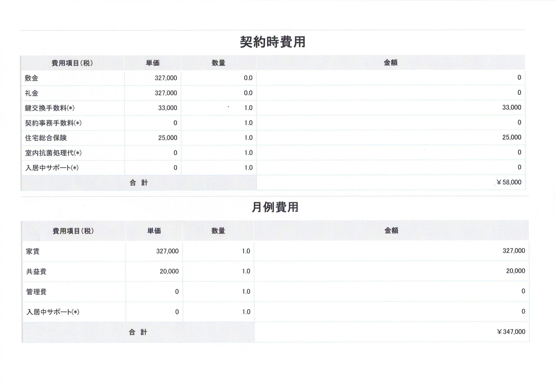Click the 契約事務手数料(*) item
Screen dimensions: 556x392
(x=53, y=123)
